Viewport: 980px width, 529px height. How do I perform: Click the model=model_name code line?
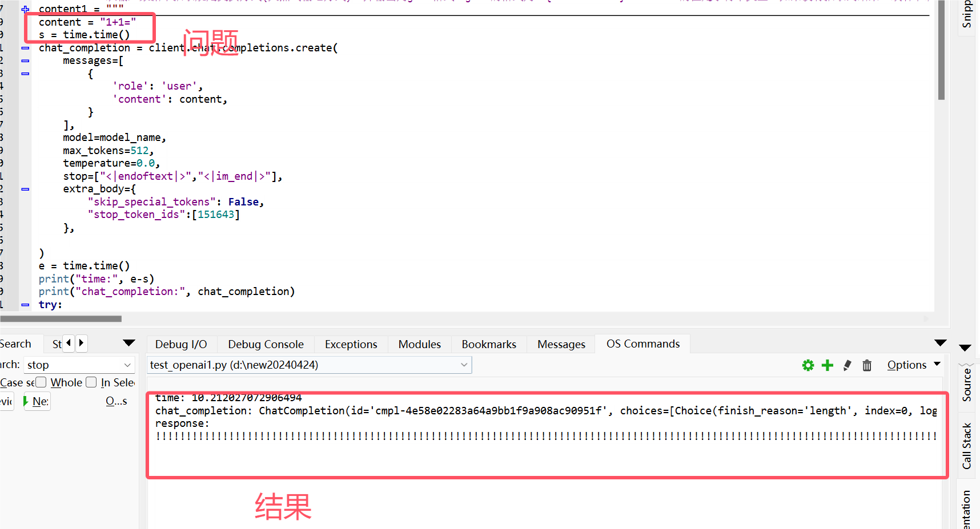[114, 138]
